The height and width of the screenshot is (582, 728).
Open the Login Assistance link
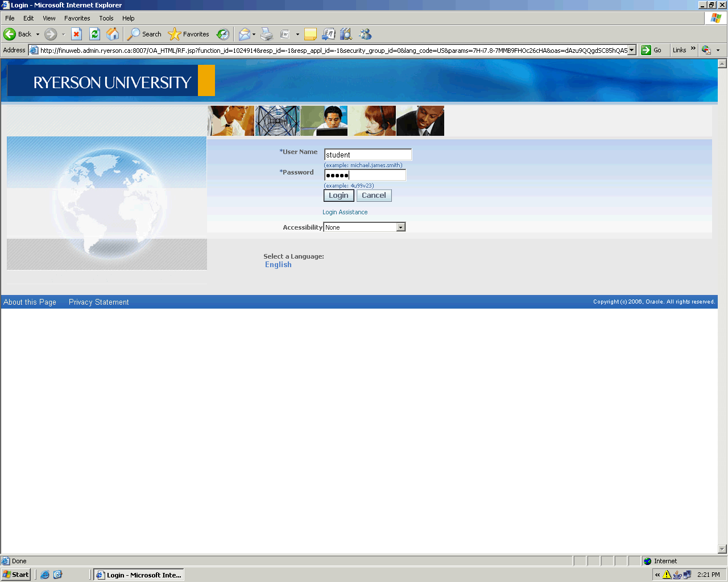coord(345,212)
